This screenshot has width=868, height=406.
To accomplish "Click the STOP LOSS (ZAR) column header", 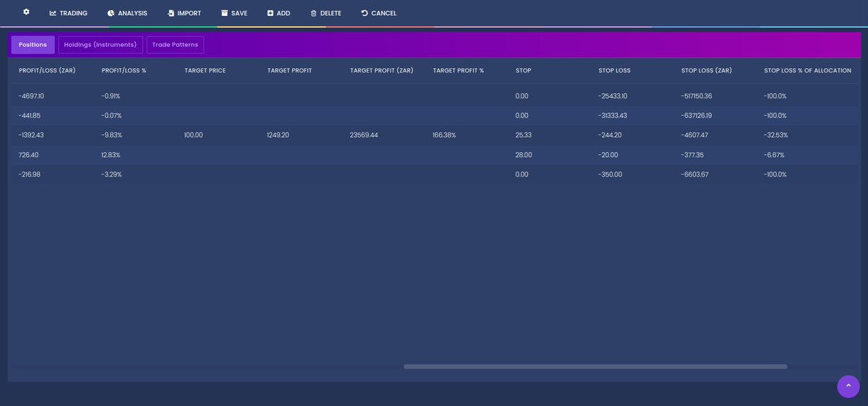I will [x=707, y=71].
